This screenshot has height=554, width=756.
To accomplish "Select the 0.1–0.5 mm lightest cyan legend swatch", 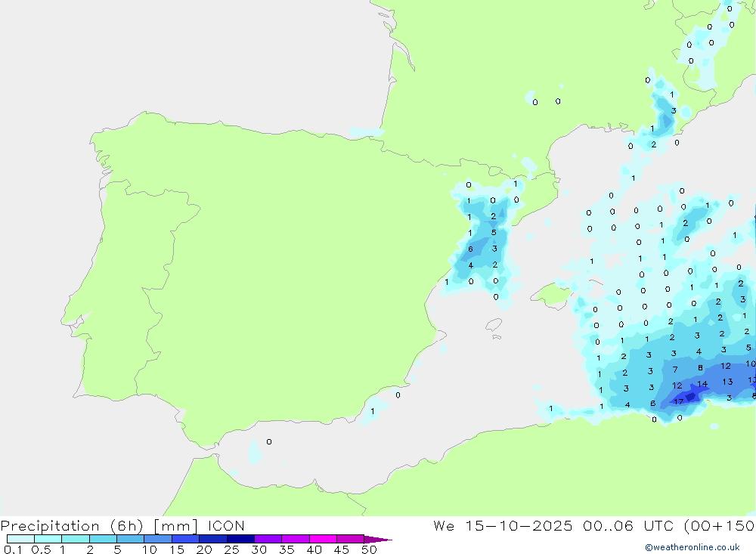I will coord(20,539).
